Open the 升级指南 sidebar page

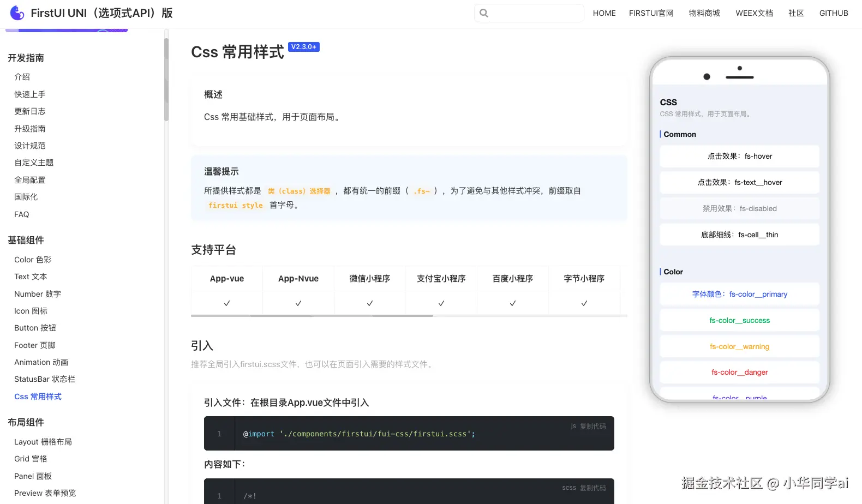coord(30,129)
